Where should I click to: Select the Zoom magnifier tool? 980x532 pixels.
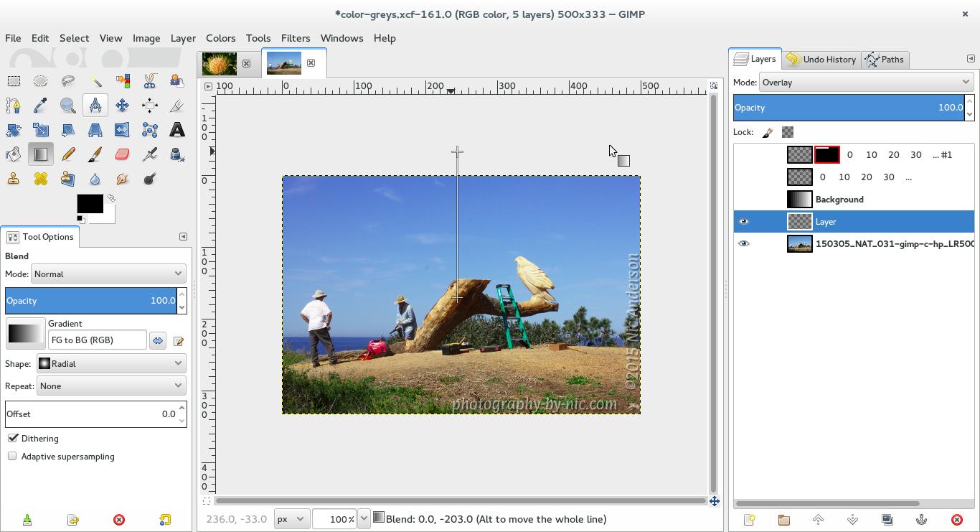[x=67, y=106]
